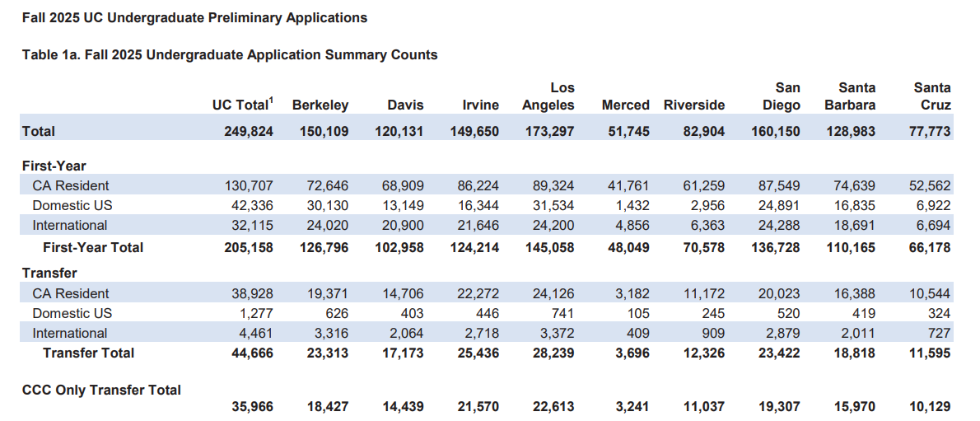Screen dimensions: 980x421
Task: Click Merced first-year Domestic US 1,432
Action: click(x=633, y=205)
